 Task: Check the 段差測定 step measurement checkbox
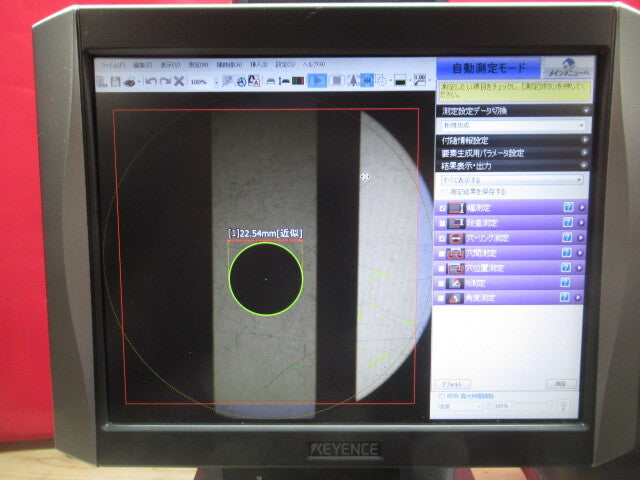442,223
